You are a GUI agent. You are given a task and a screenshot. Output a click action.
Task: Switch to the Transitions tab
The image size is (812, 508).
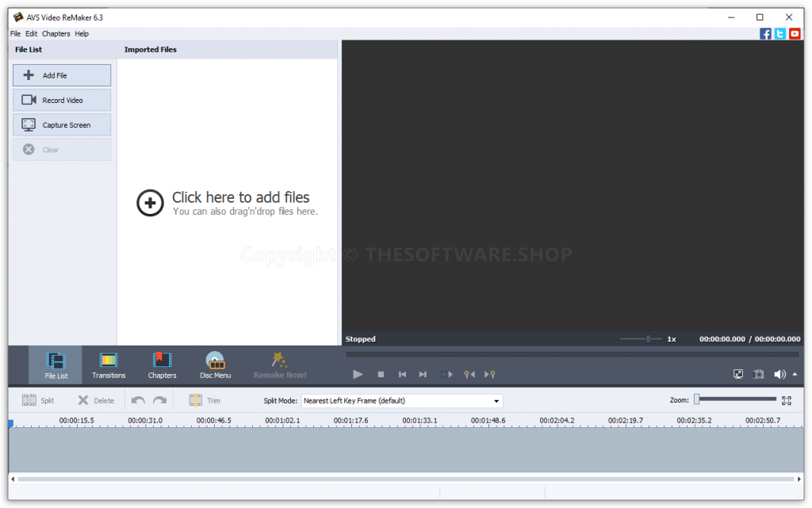(x=109, y=365)
